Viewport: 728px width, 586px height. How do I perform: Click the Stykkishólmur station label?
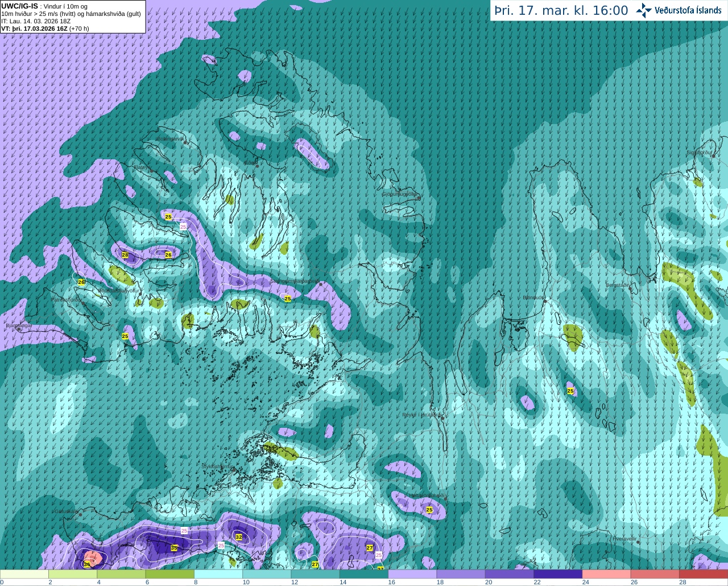(217, 466)
